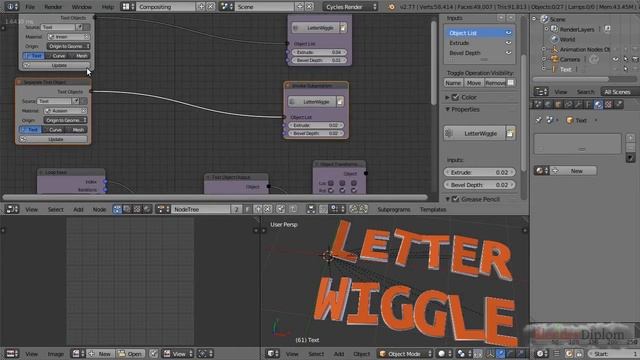Open the Info editor type selector
Viewport: 640px width, 360px height.
[x=11, y=7]
